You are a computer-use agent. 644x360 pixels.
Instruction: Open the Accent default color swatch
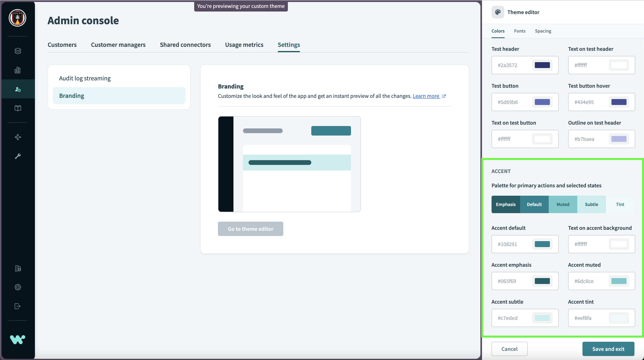tap(542, 244)
